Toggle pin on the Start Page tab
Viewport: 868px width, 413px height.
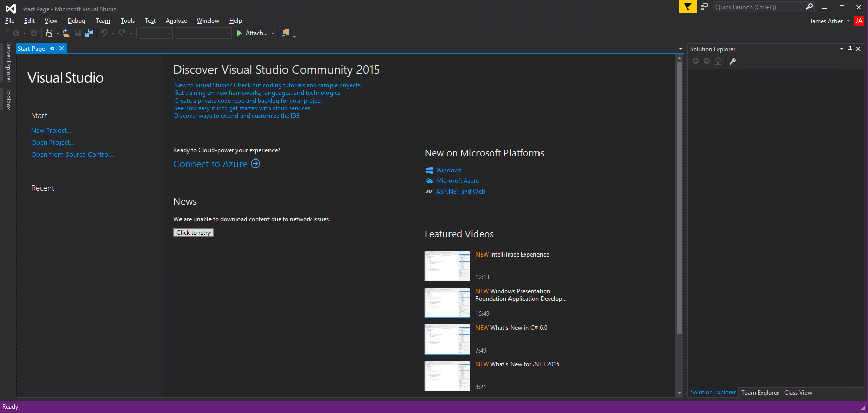point(52,48)
